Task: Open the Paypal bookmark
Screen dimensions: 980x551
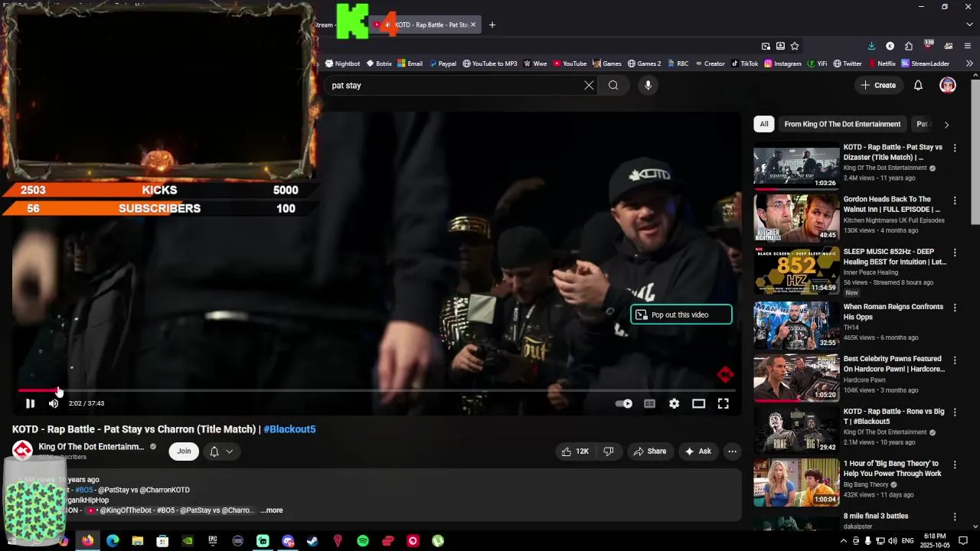Action: [443, 64]
